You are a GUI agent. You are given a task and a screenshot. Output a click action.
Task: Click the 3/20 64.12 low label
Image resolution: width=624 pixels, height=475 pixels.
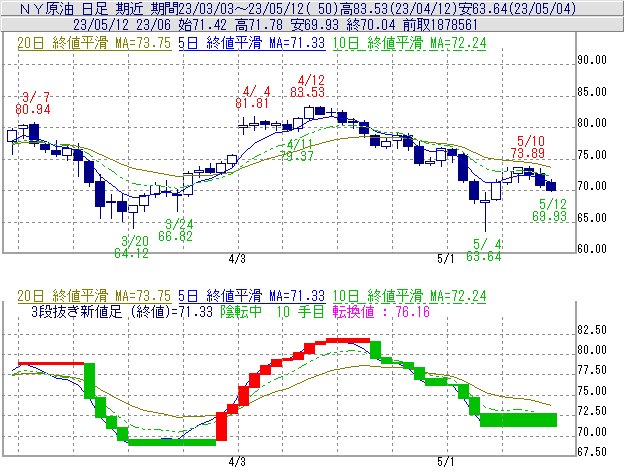coord(132,247)
